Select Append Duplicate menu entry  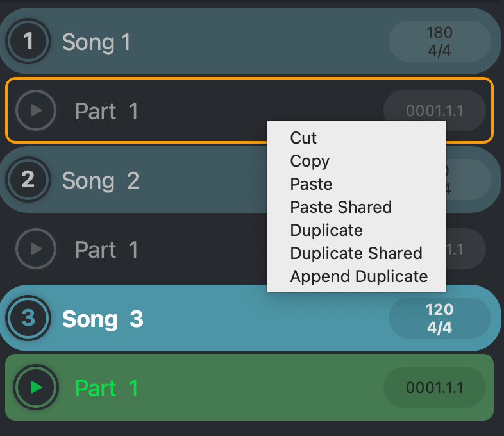358,276
